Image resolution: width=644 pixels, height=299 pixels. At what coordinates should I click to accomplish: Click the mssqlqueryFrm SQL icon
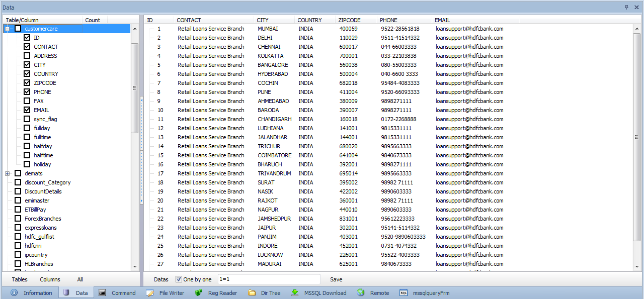point(404,293)
